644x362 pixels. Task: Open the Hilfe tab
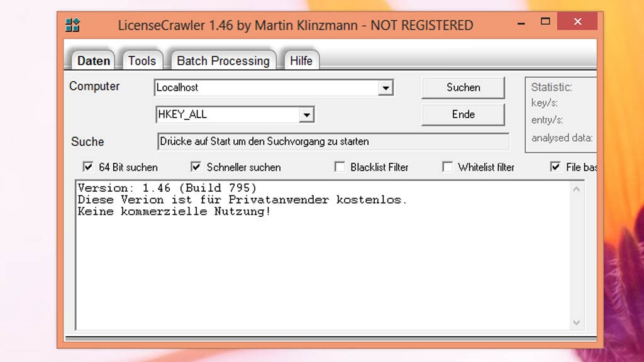[x=301, y=61]
